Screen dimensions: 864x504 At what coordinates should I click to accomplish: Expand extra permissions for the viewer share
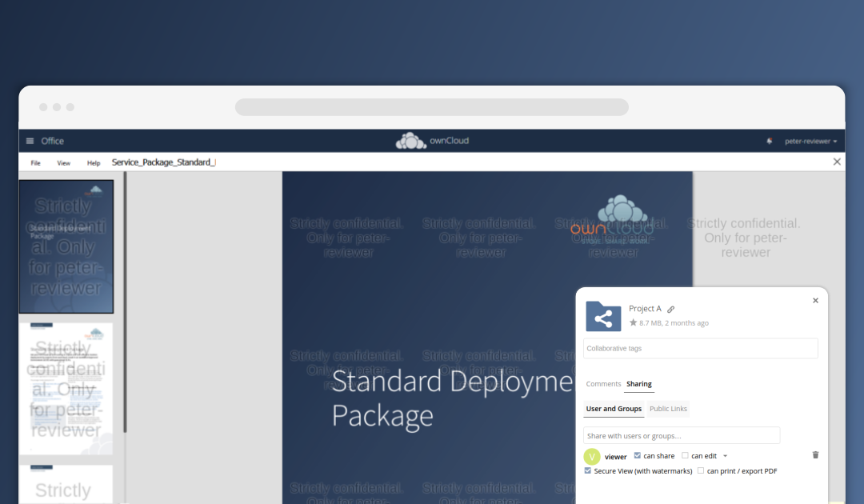pos(726,455)
